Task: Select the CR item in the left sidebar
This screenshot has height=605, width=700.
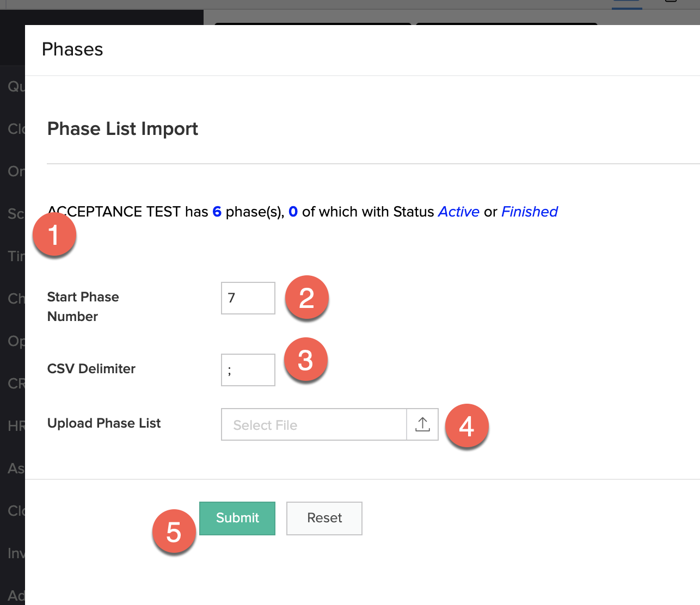Action: tap(15, 383)
